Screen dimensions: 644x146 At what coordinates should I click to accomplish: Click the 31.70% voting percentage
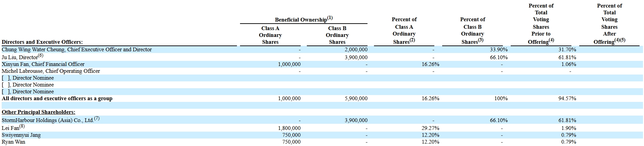point(567,50)
